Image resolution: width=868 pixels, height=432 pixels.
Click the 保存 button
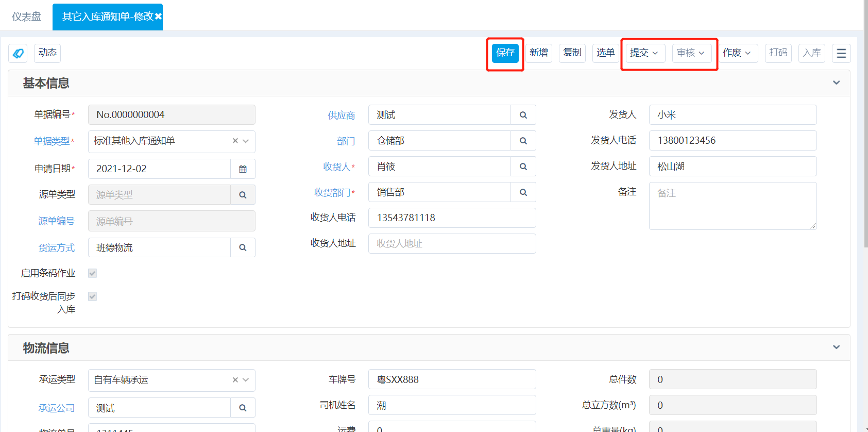505,53
